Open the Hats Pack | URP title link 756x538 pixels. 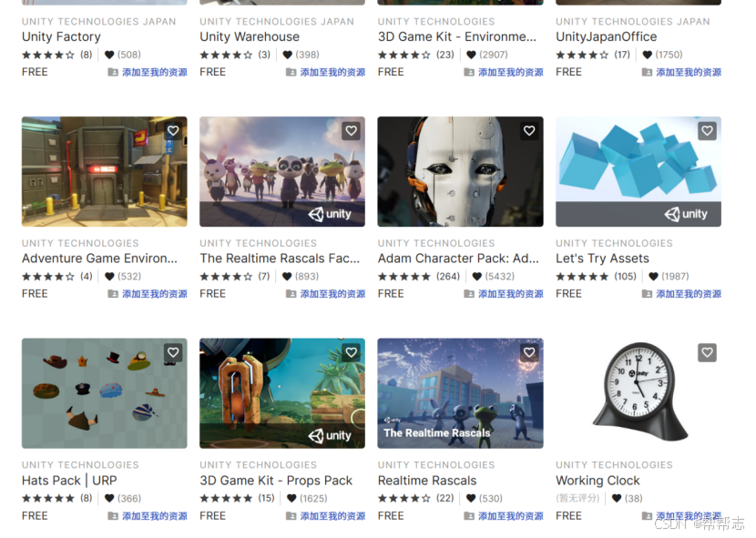69,481
